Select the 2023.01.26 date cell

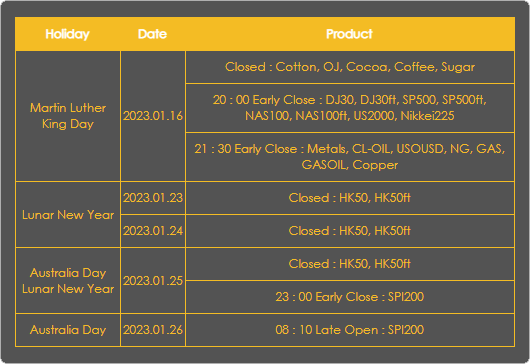(153, 330)
